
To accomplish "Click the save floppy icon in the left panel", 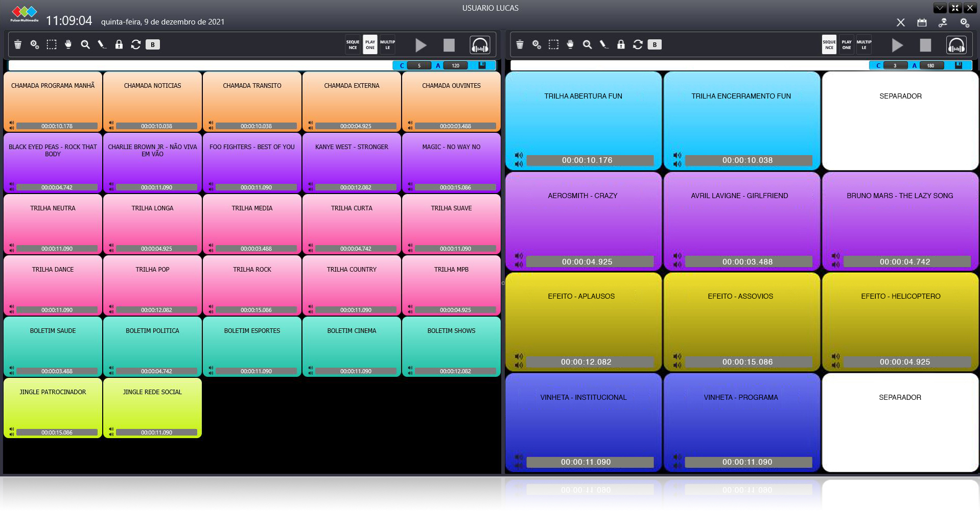I will [482, 65].
